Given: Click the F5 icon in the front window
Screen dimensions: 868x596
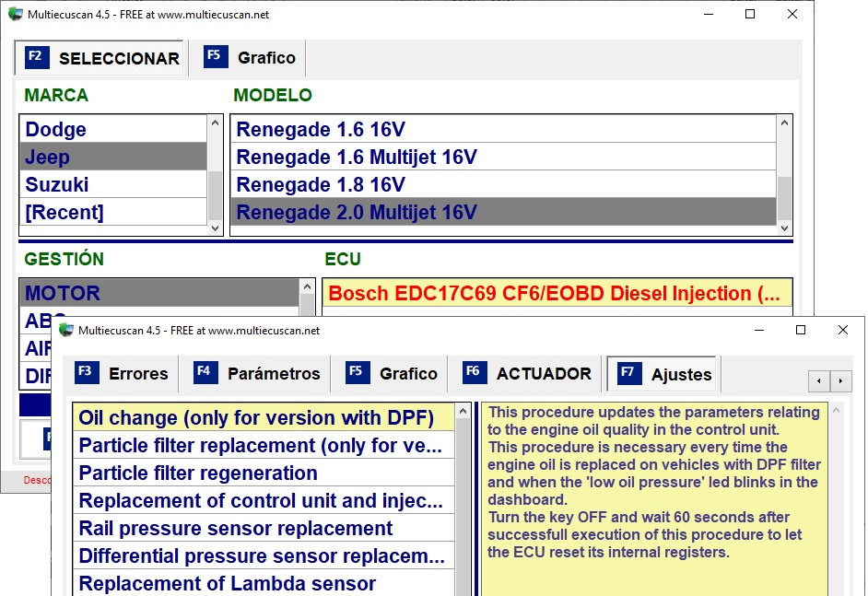Looking at the screenshot, I should point(357,372).
